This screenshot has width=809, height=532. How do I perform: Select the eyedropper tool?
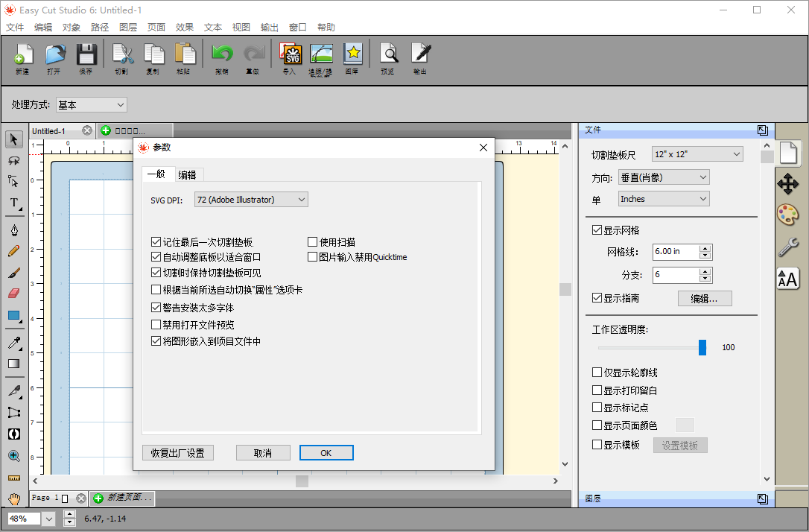(14, 343)
